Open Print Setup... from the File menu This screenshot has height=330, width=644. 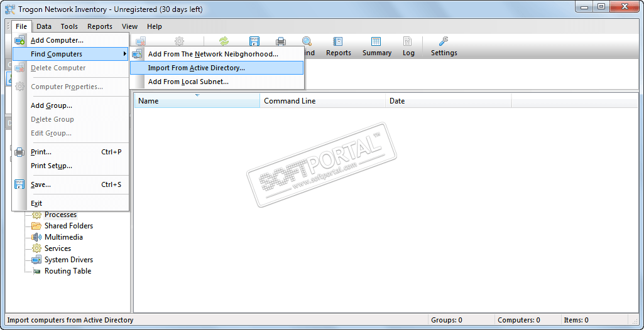70,166
